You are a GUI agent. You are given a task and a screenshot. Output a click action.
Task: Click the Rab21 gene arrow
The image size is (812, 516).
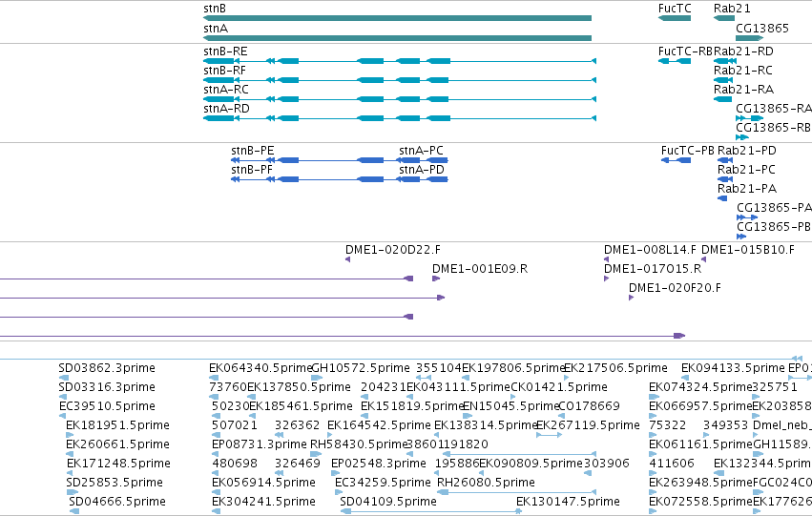[724, 18]
